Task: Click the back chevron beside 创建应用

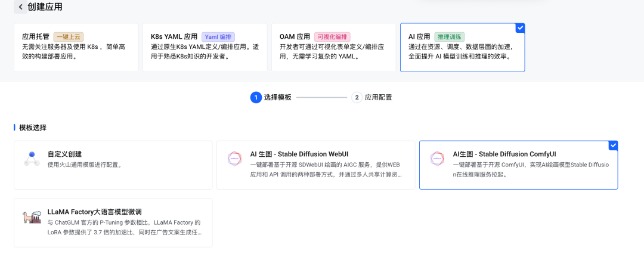Action: 20,7
